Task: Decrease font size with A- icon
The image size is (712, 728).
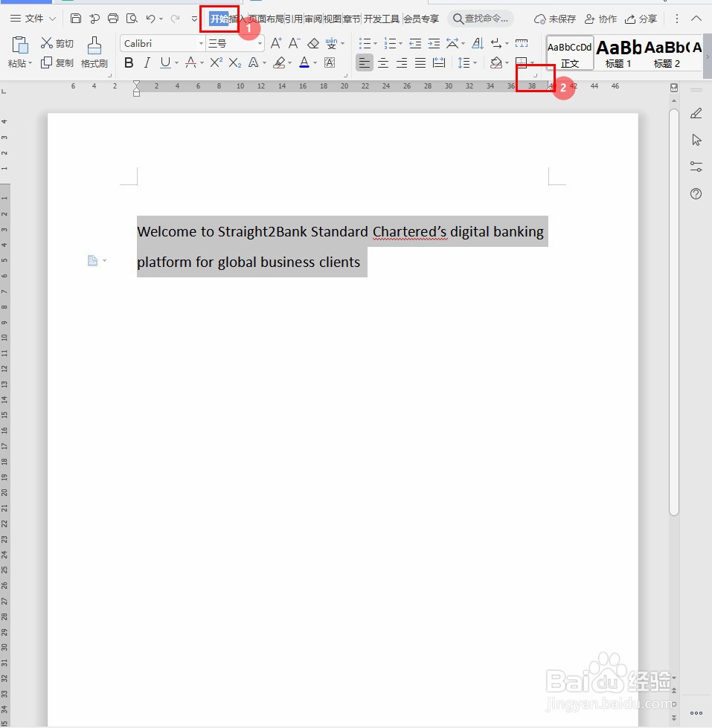Action: click(294, 43)
